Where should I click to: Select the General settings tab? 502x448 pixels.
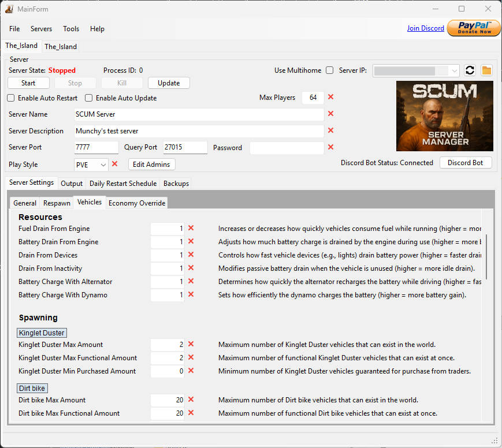point(25,203)
